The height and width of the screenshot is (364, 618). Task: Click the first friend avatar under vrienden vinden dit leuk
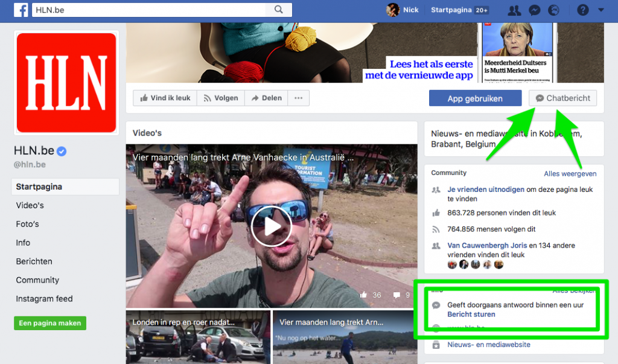pos(452,264)
